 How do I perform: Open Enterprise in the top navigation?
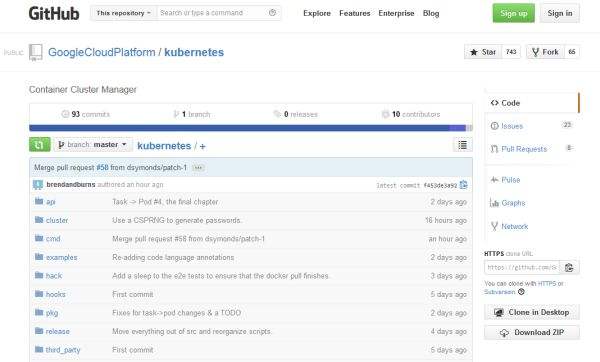(396, 13)
